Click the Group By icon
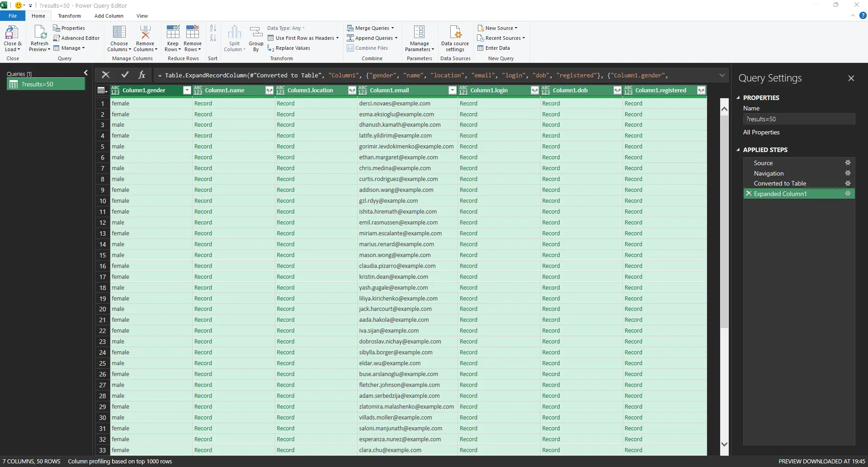Image resolution: width=868 pixels, height=467 pixels. coord(256,33)
